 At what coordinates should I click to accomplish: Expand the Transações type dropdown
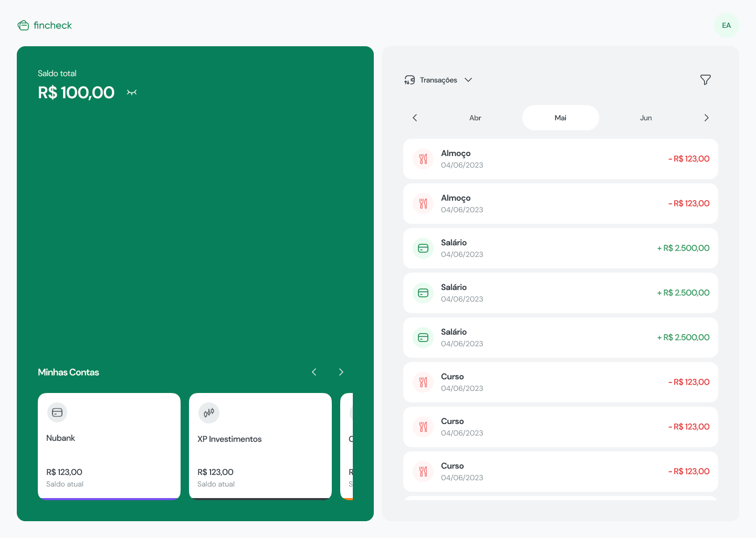click(468, 80)
